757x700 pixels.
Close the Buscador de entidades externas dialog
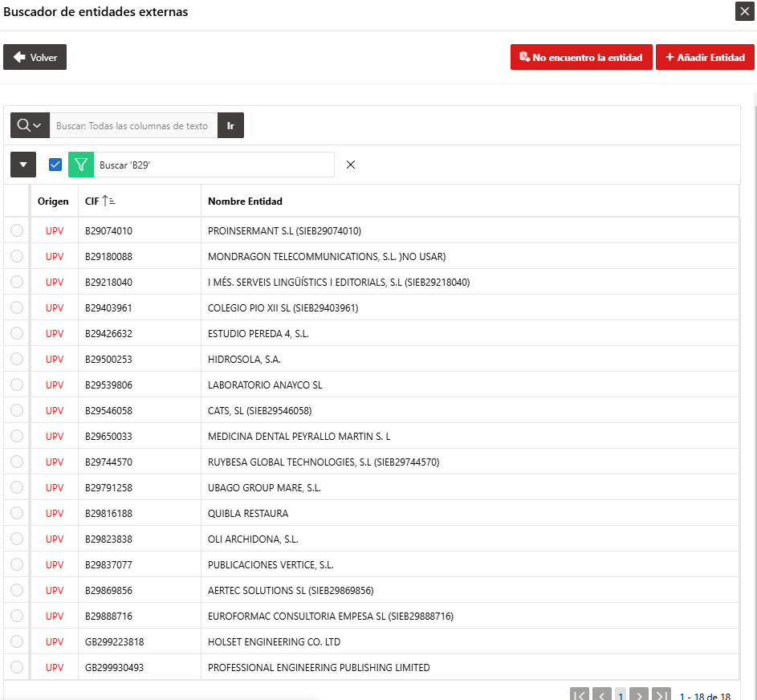[x=744, y=11]
